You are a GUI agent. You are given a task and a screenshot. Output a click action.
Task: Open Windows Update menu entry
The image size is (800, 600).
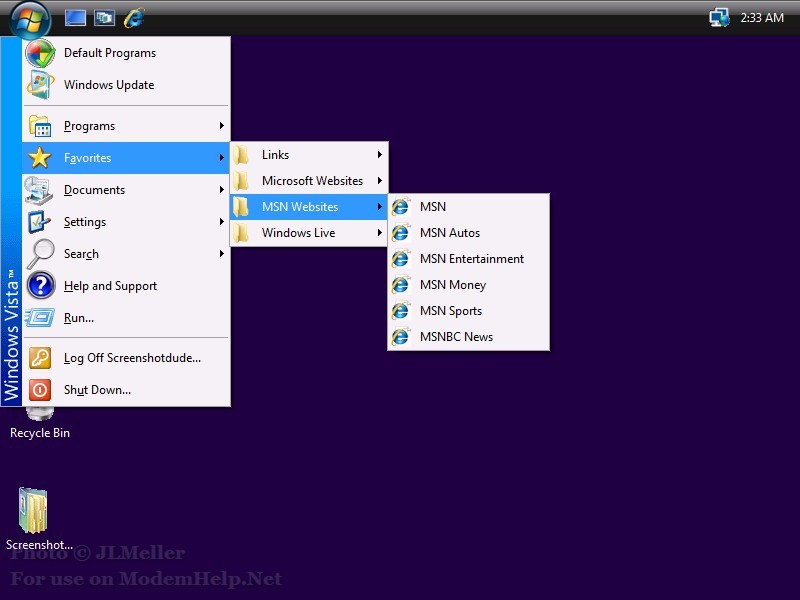pos(126,85)
